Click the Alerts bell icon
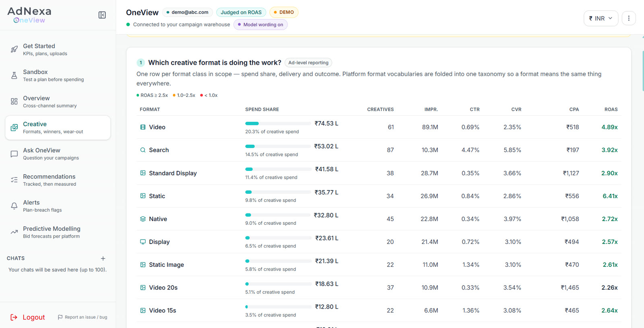Viewport: 644px width, 328px height. pos(14,206)
